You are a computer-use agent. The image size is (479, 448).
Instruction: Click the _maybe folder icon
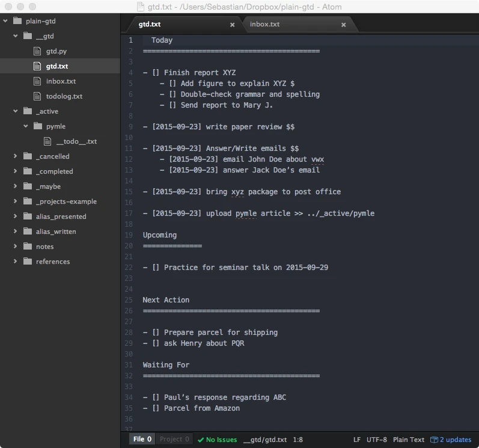pos(28,186)
